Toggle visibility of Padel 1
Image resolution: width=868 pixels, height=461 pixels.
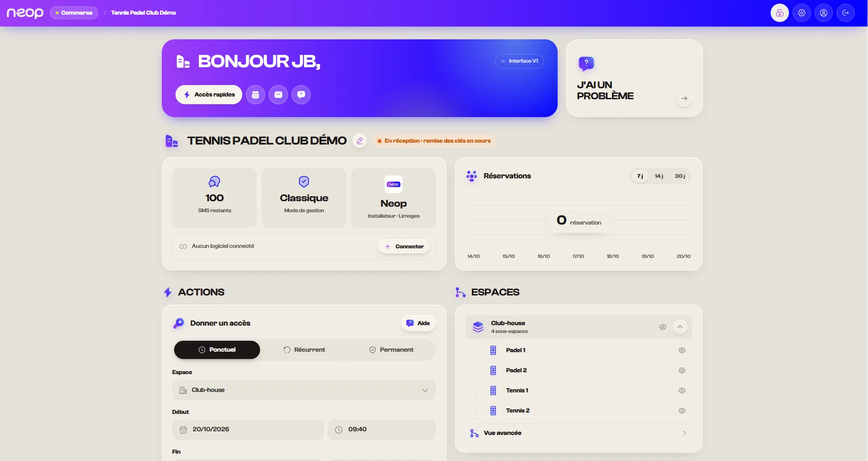tap(682, 350)
